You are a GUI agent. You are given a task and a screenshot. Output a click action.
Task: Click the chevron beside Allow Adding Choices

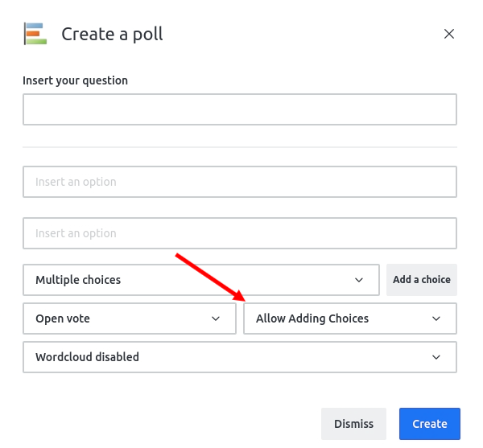tap(436, 319)
